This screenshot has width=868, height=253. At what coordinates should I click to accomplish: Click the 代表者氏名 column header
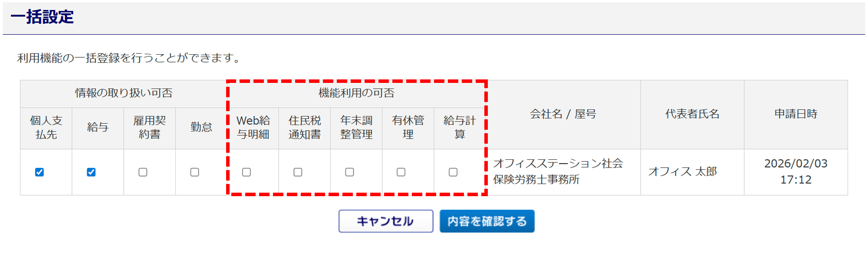[692, 114]
